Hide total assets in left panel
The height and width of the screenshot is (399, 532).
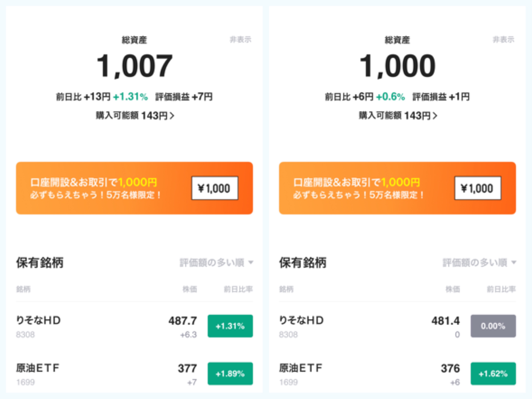241,39
